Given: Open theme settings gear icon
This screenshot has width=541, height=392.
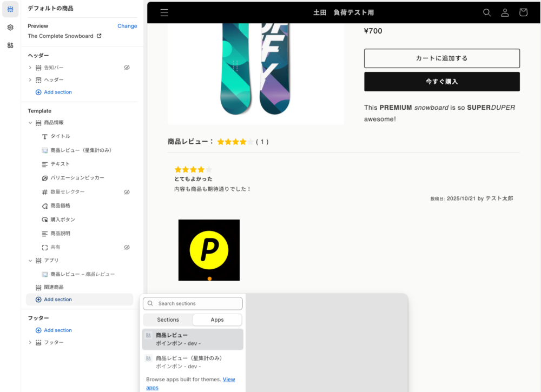Looking at the screenshot, I should pyautogui.click(x=10, y=27).
